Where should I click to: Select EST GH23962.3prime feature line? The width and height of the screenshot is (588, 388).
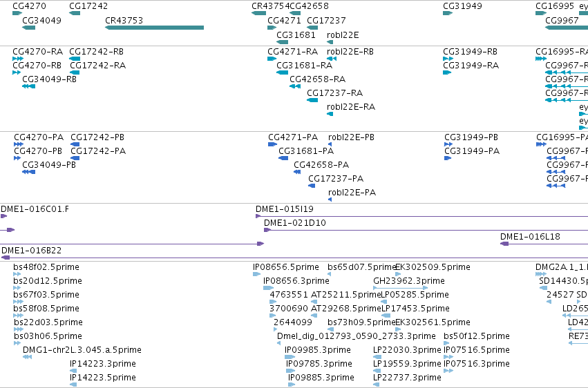tap(401, 288)
